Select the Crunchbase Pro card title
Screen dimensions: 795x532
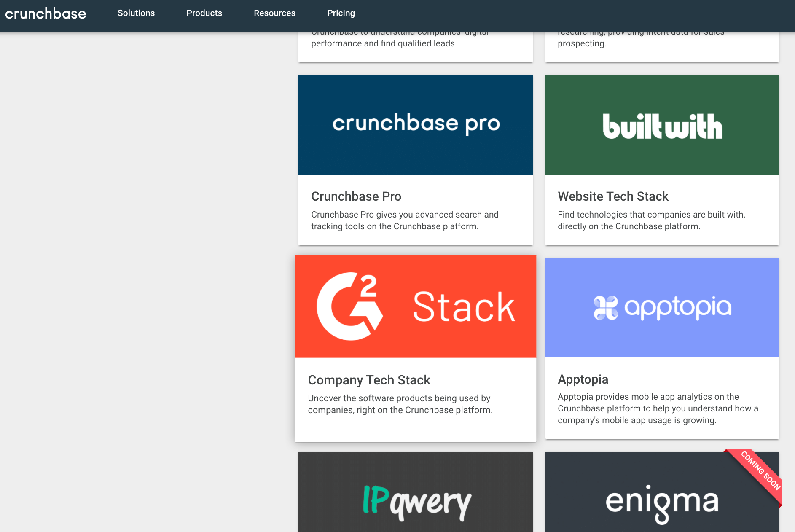point(356,196)
